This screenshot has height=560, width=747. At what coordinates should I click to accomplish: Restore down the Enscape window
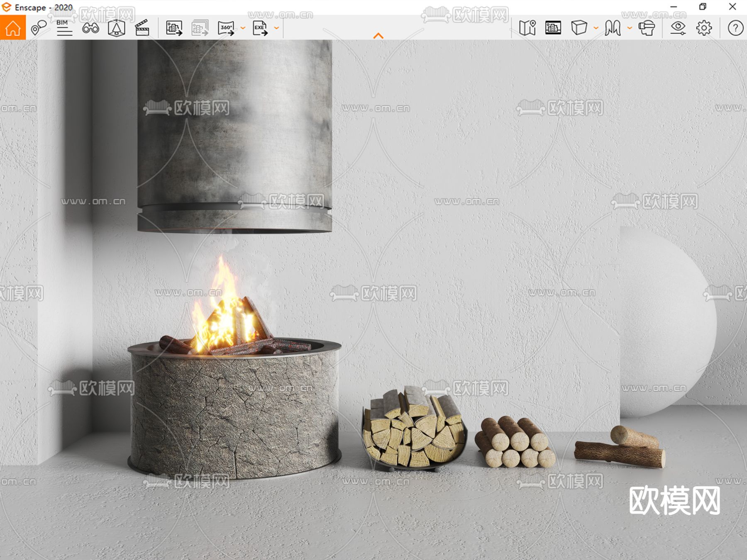703,7
